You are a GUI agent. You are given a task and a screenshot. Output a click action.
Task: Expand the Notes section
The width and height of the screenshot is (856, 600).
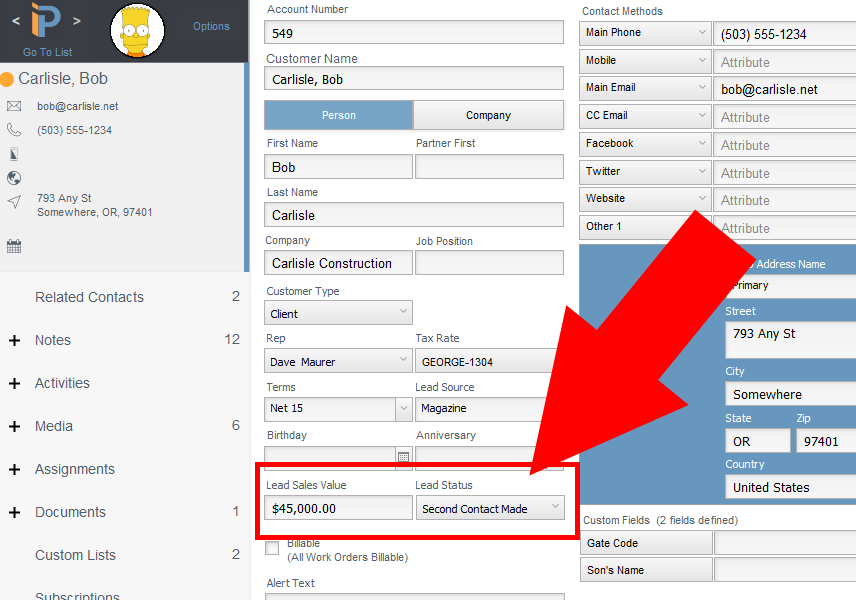point(14,340)
